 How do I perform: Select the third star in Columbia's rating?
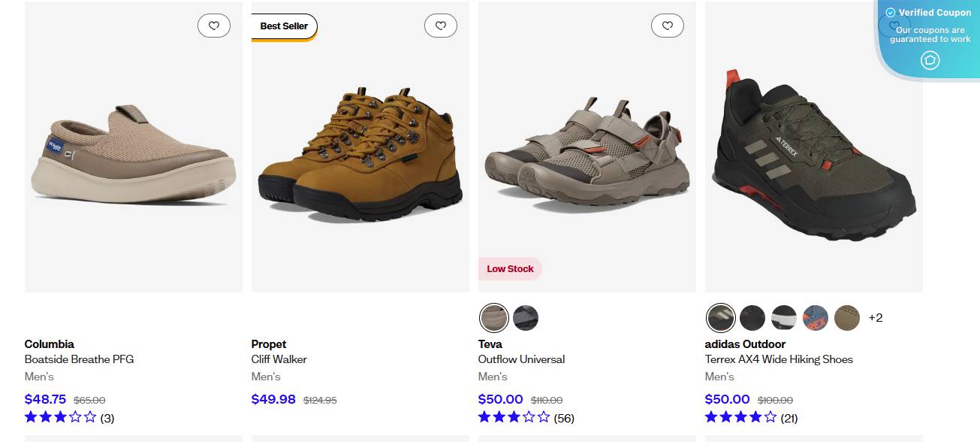click(x=59, y=416)
